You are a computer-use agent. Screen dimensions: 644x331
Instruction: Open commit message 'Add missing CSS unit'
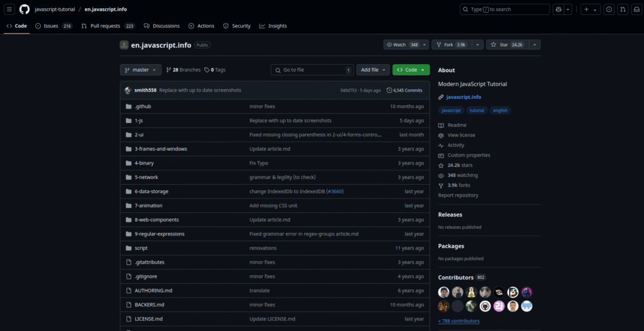[x=274, y=205]
